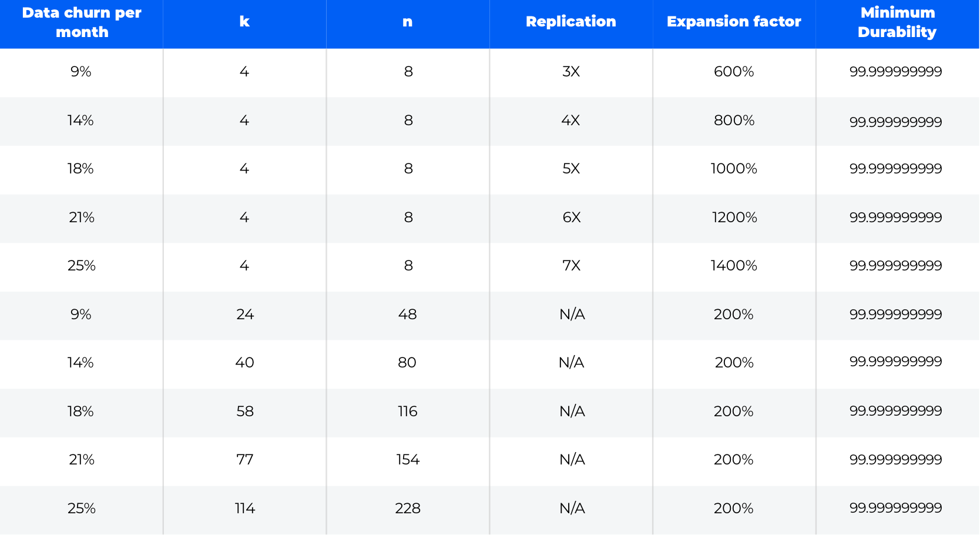Click the 'Expansion factor' column header
This screenshot has height=535, width=980.
[734, 22]
